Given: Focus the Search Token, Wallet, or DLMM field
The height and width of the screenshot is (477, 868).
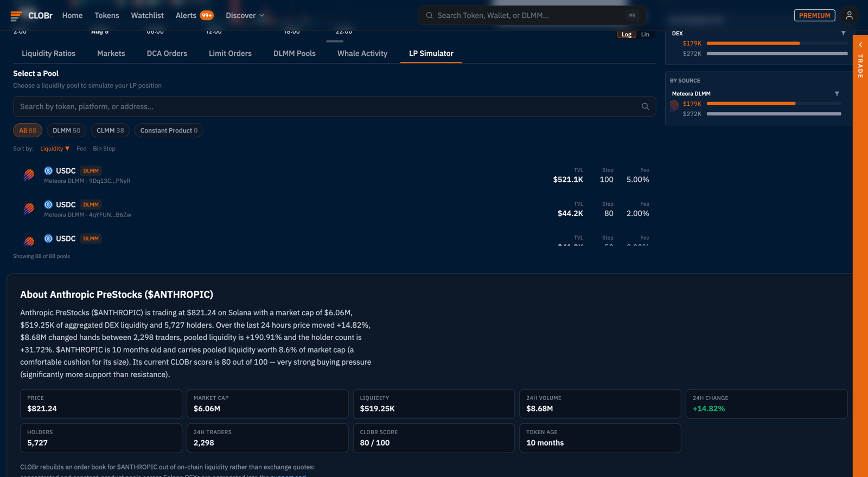Looking at the screenshot, I should [x=532, y=15].
